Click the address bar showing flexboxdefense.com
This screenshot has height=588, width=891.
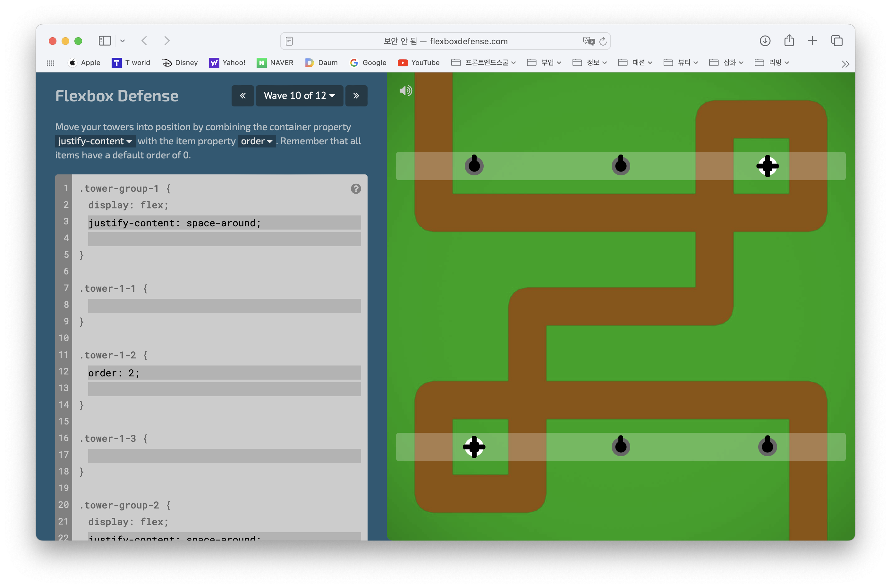click(x=445, y=41)
